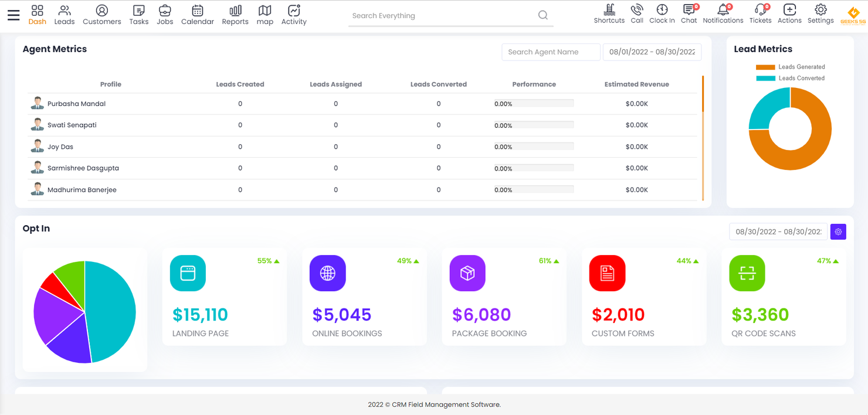The height and width of the screenshot is (415, 868).
Task: Click the Search Agent Name field
Action: (551, 52)
